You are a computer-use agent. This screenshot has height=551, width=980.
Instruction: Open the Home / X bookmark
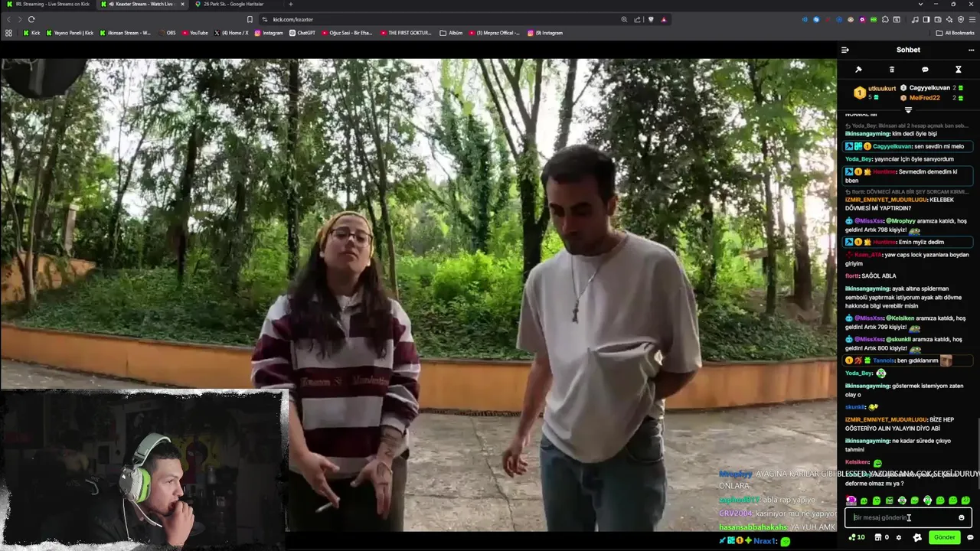(x=231, y=33)
